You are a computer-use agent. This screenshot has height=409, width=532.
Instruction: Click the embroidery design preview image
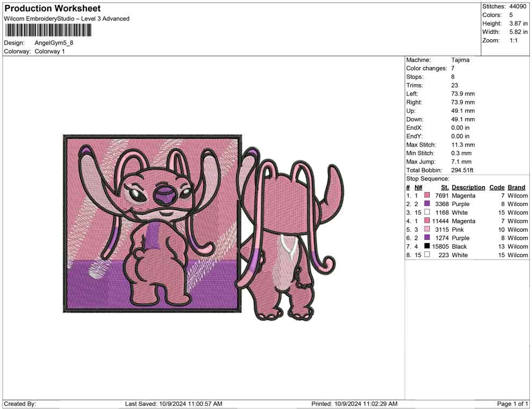(203, 228)
